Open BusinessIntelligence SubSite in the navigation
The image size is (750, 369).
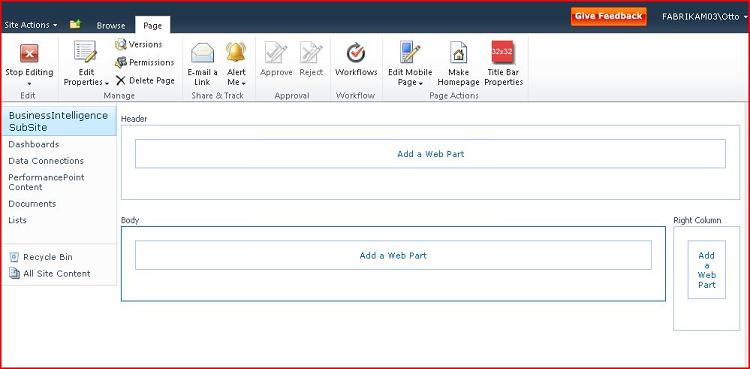(58, 122)
